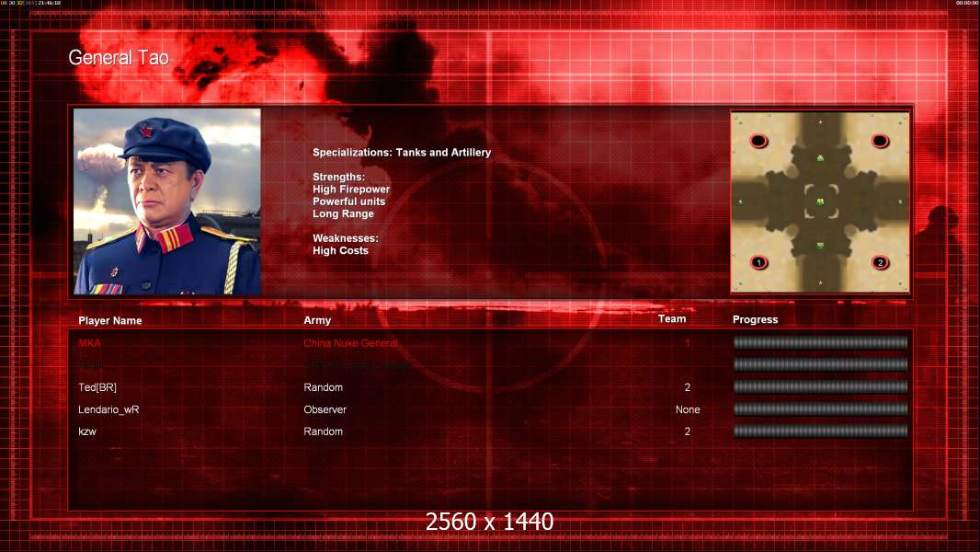Click team value "2" for Ted[BR]
The width and height of the screenshot is (980, 552).
[688, 387]
